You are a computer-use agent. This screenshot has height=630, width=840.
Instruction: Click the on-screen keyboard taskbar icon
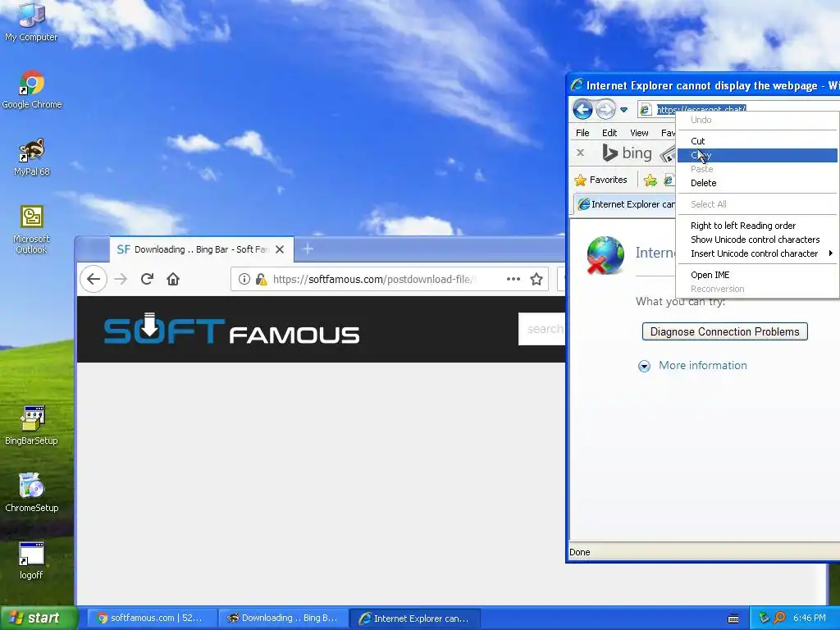[733, 619]
